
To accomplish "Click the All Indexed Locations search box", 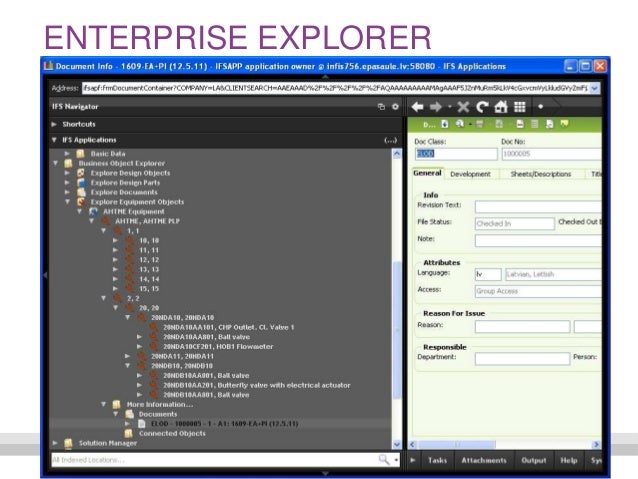I will 214,460.
